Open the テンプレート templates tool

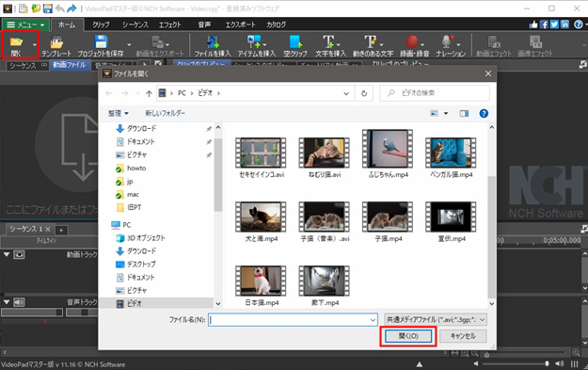coord(56,46)
